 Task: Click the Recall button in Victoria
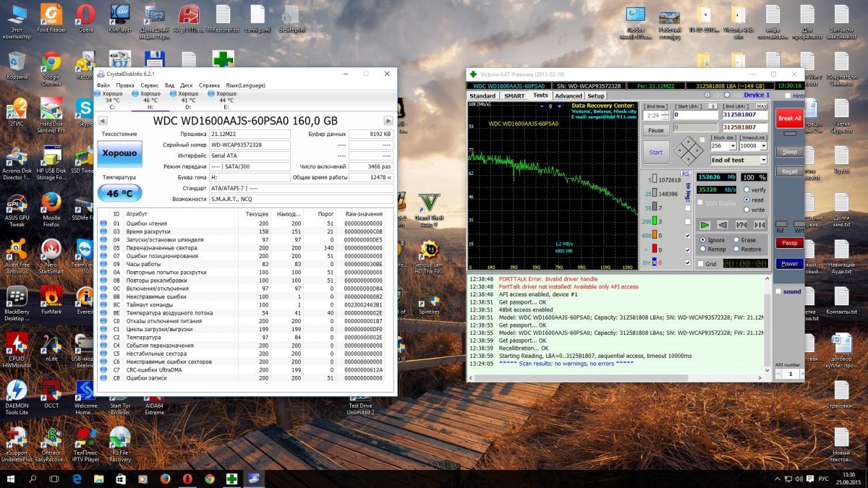[x=790, y=171]
